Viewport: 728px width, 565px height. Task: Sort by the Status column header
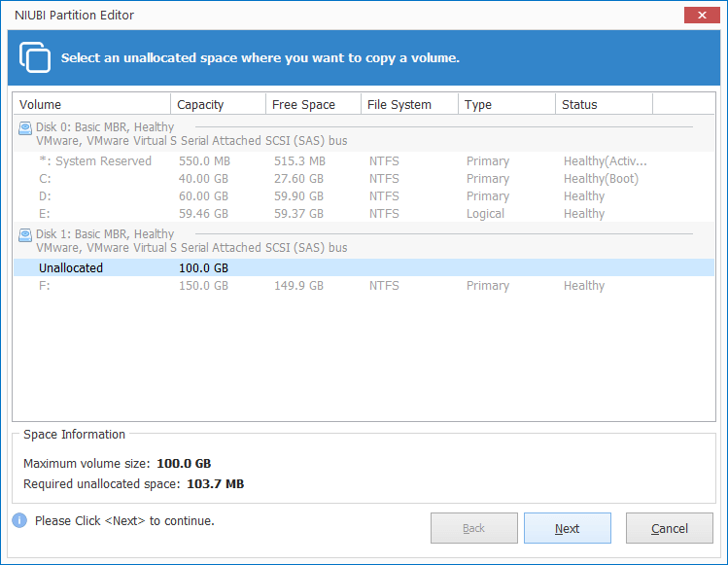point(603,105)
